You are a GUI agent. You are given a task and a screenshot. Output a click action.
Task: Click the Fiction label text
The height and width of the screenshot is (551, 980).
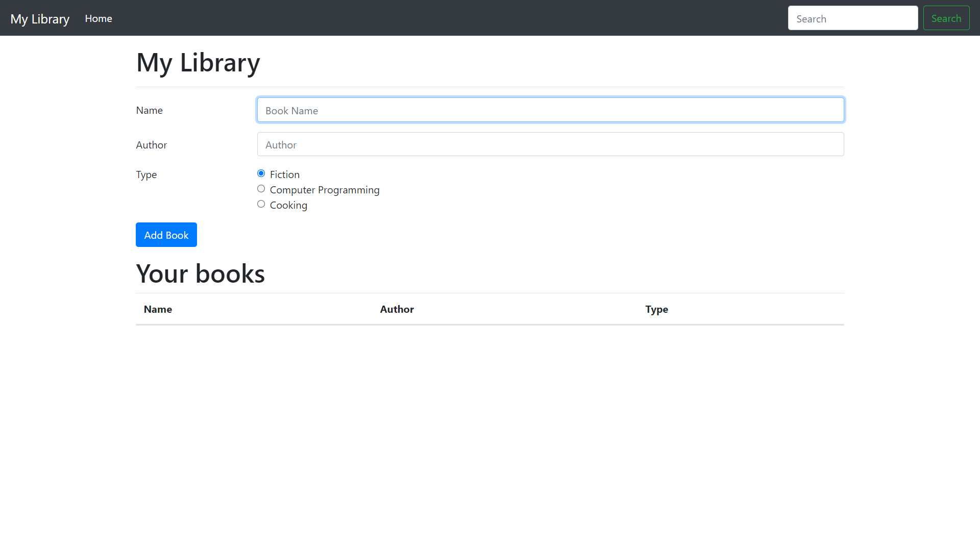click(284, 174)
